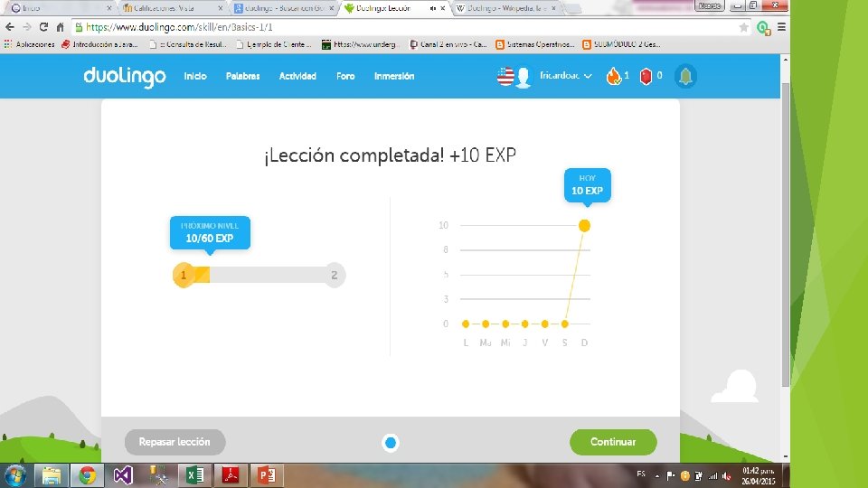Open the Foro menu item

pyautogui.click(x=345, y=76)
